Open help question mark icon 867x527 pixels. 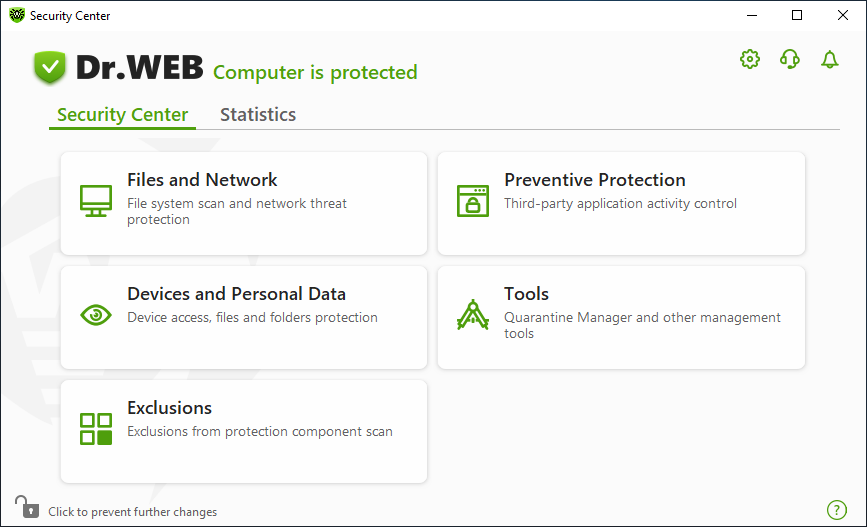(837, 510)
